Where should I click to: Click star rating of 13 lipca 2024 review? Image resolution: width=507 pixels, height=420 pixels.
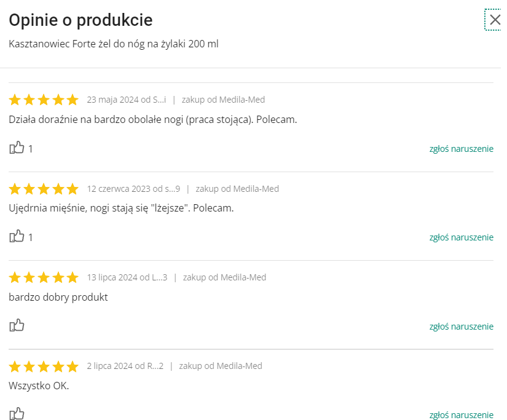pos(44,277)
